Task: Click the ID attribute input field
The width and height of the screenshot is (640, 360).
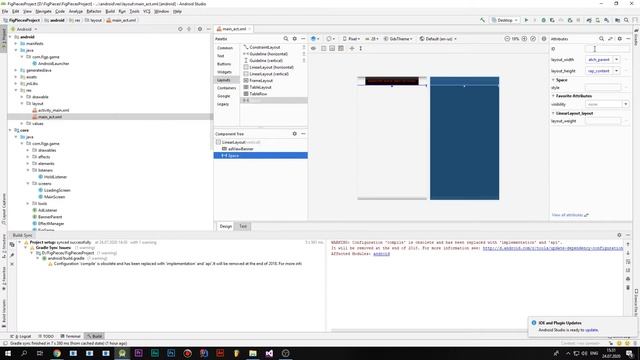Action: click(x=607, y=49)
